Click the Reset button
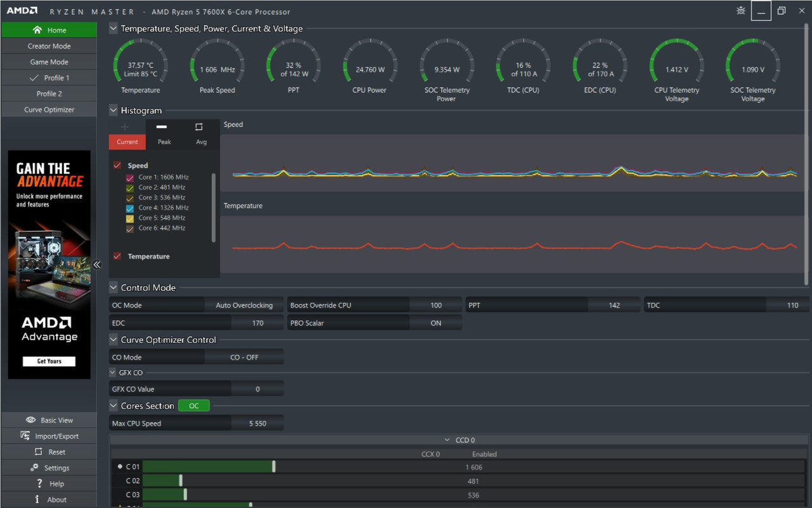The height and width of the screenshot is (508, 812). tap(49, 451)
